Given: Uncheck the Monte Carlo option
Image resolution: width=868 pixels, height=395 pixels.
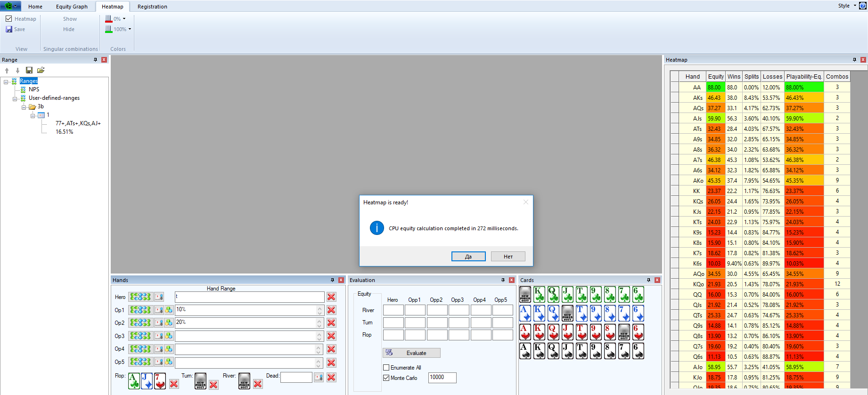Looking at the screenshot, I should [386, 378].
